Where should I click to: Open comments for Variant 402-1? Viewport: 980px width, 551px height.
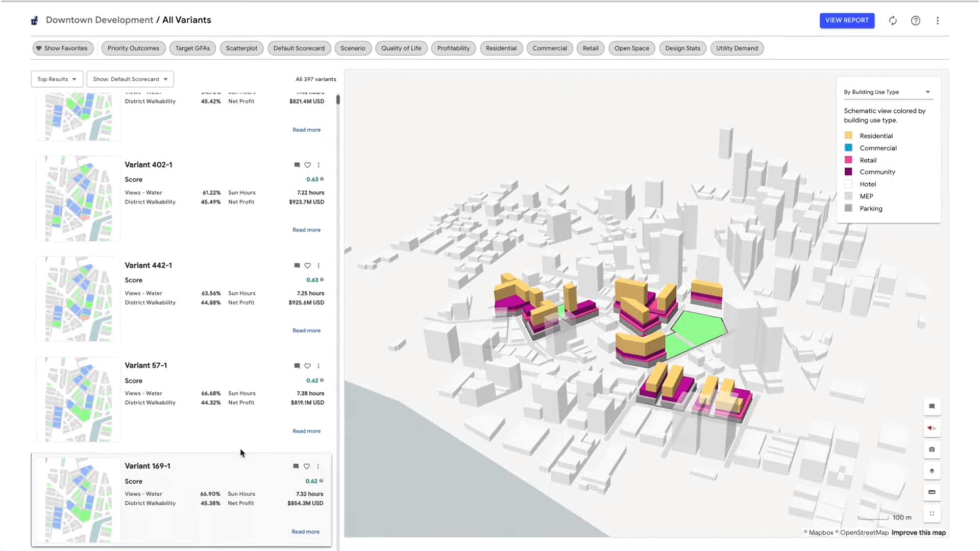click(297, 165)
